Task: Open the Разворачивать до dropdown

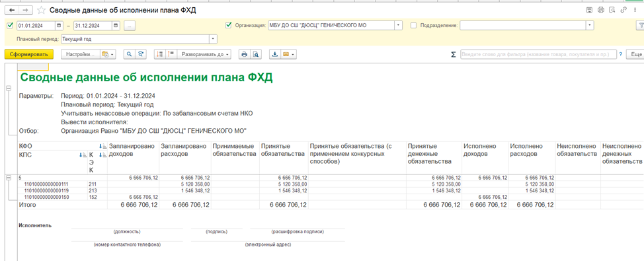Action: click(x=204, y=54)
